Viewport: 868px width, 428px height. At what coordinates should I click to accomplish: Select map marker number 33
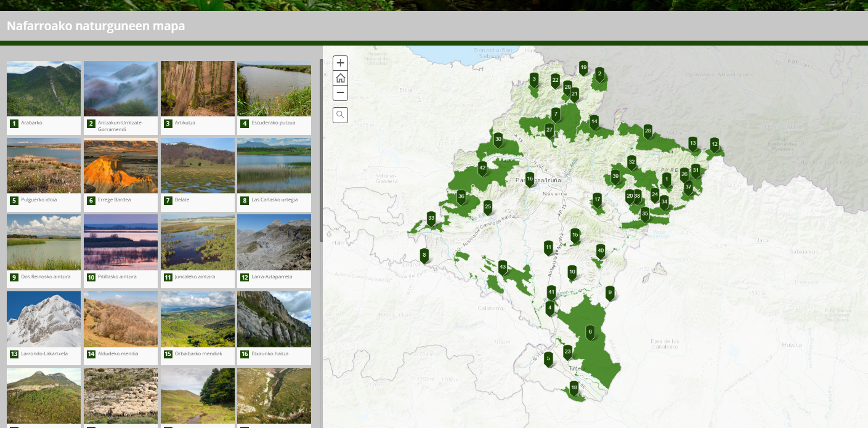click(431, 219)
